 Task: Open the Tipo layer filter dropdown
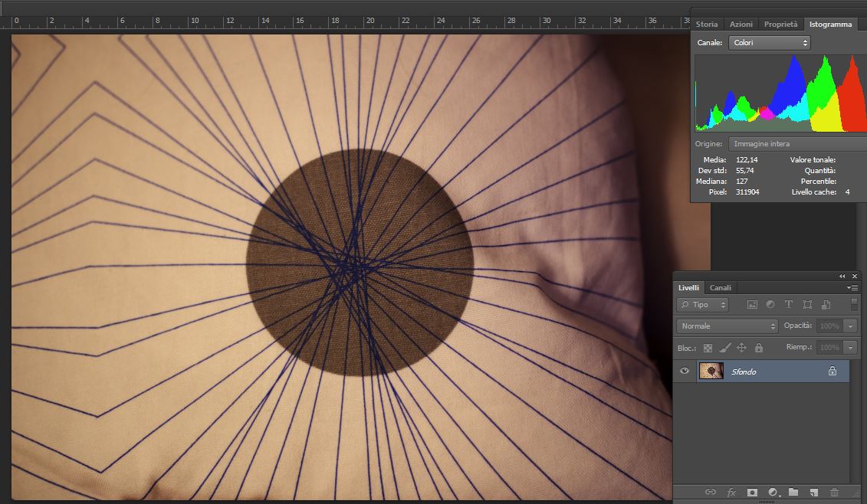click(703, 305)
